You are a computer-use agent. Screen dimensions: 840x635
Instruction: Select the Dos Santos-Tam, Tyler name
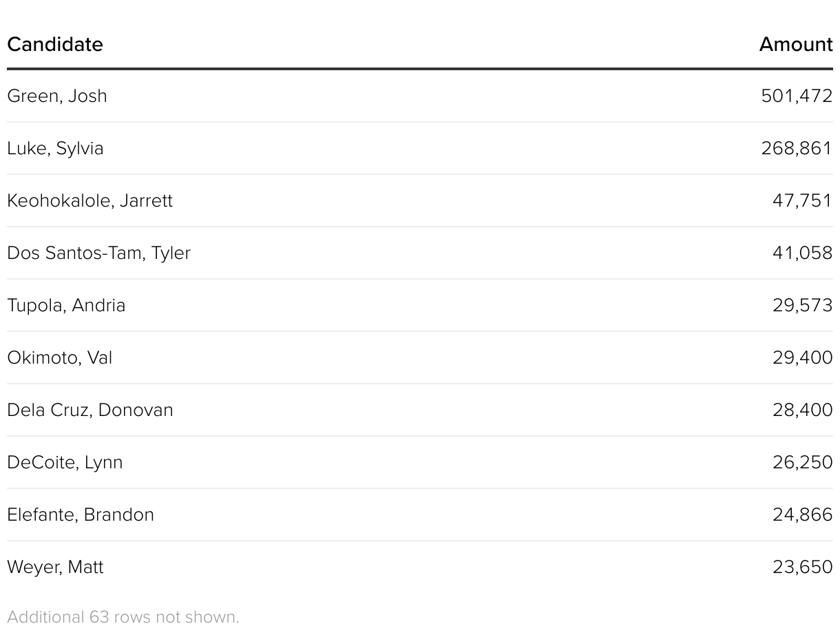pos(98,253)
